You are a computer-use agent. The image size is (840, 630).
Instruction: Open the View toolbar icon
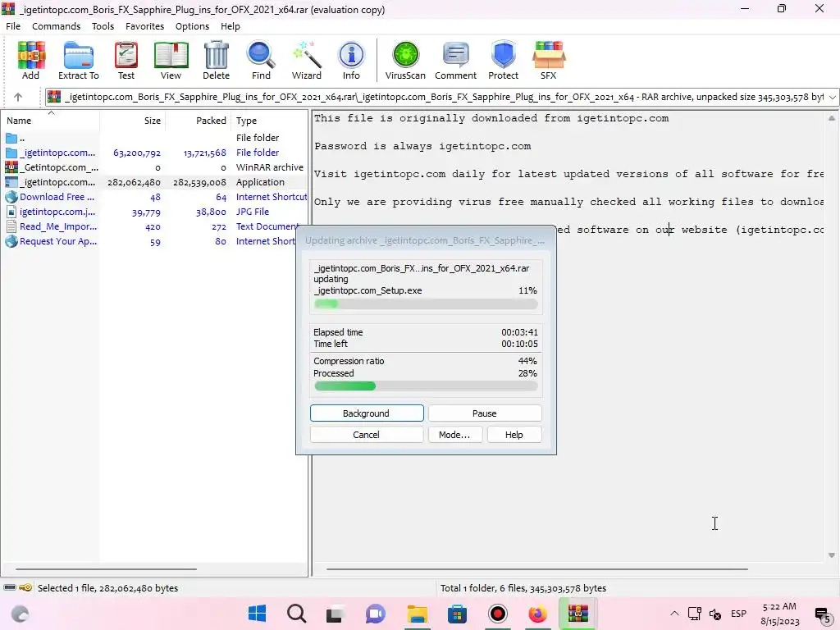tap(171, 61)
